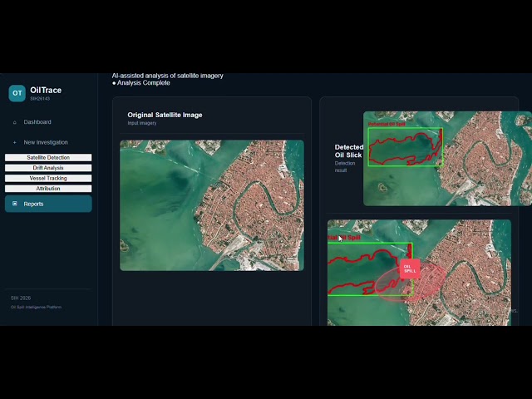Open the Attribution button
The width and height of the screenshot is (532, 399).
tap(48, 189)
